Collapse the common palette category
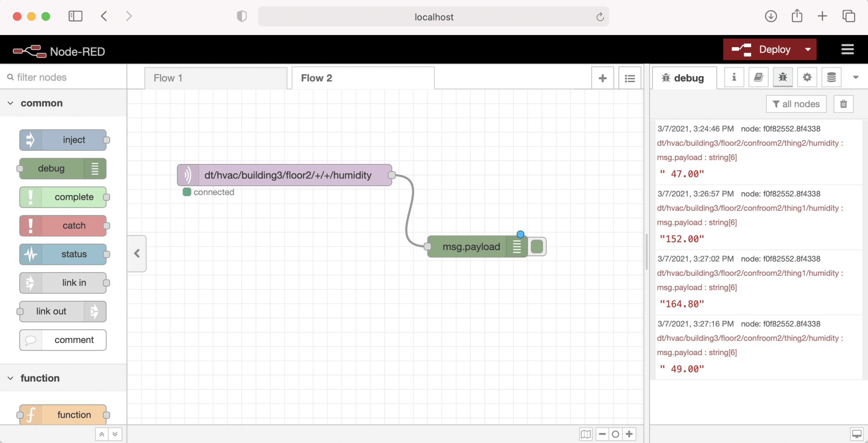 [x=63, y=103]
